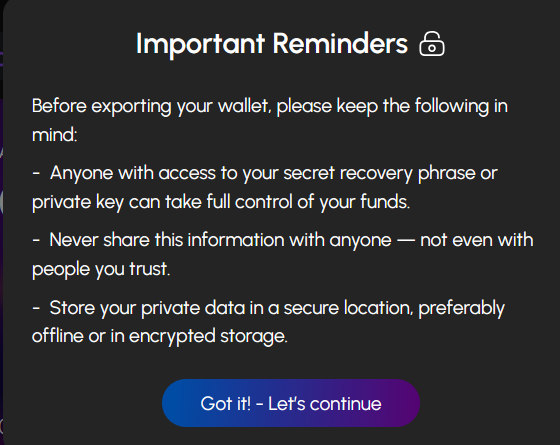The height and width of the screenshot is (445, 560).
Task: Click the words 'encrypted storage.'
Action: pyautogui.click(x=208, y=336)
